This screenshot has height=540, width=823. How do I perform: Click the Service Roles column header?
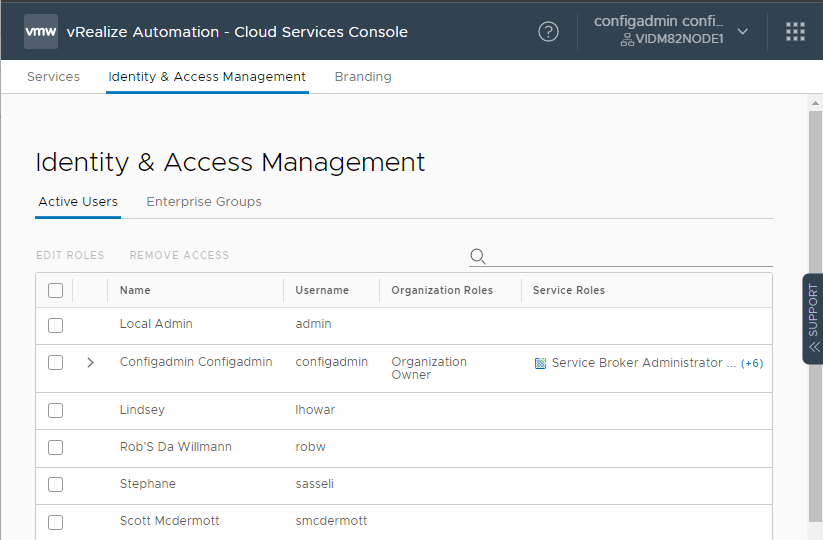568,290
